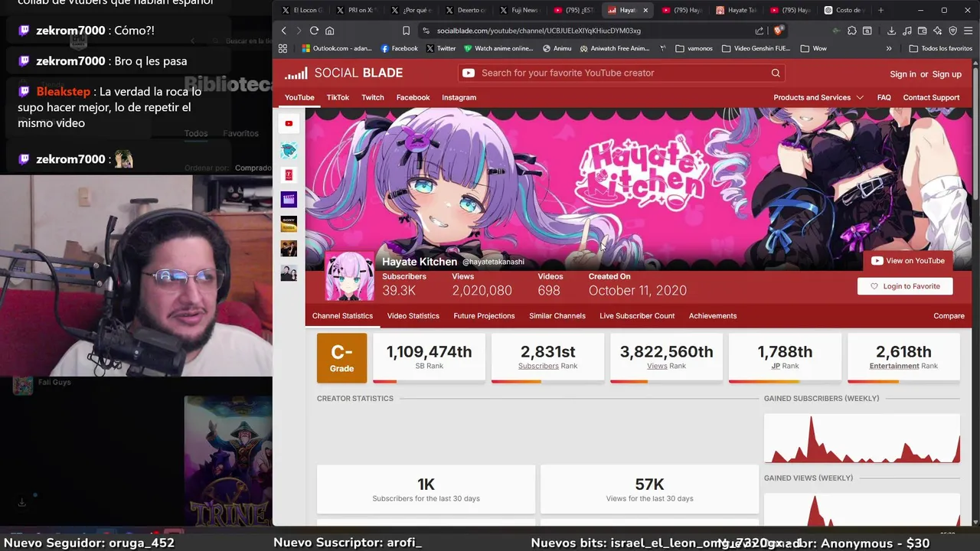This screenshot has width=980, height=551.
Task: Click Login to Favorite button
Action: coord(905,286)
